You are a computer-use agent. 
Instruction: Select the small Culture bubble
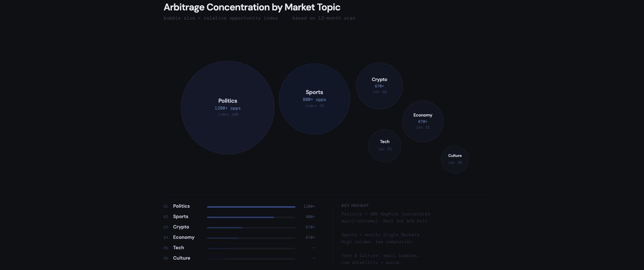[455, 159]
